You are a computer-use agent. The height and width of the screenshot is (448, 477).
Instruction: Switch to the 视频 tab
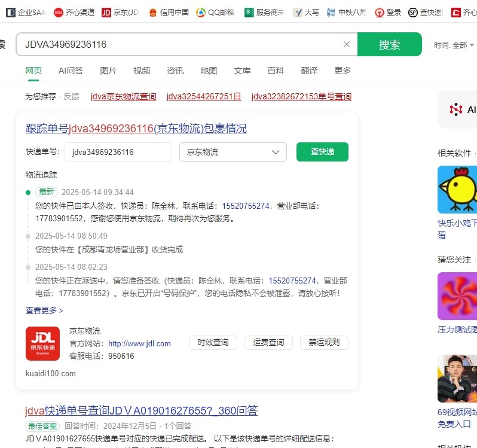pos(142,71)
